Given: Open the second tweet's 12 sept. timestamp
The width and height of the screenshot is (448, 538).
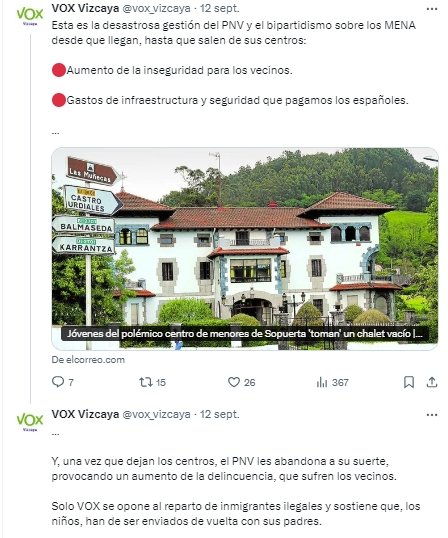Looking at the screenshot, I should pyautogui.click(x=220, y=414).
